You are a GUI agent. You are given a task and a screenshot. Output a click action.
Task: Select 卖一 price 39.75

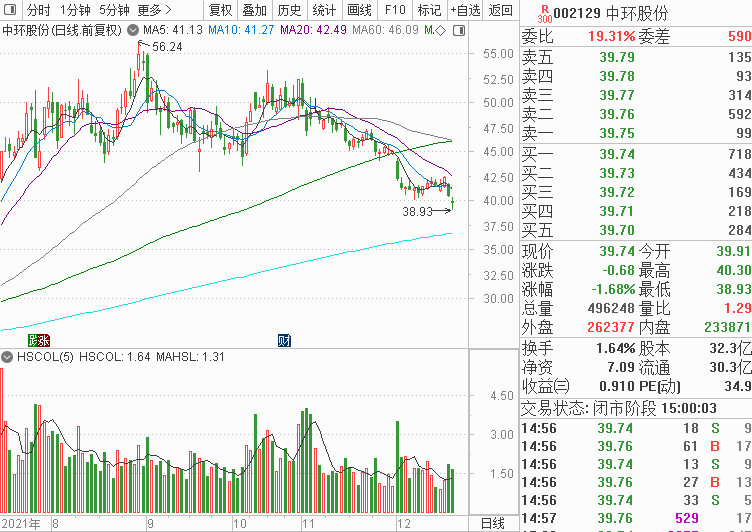pos(617,133)
